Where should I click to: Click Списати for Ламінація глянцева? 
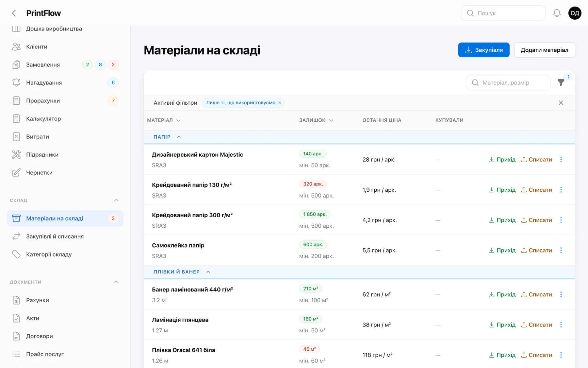(536, 325)
